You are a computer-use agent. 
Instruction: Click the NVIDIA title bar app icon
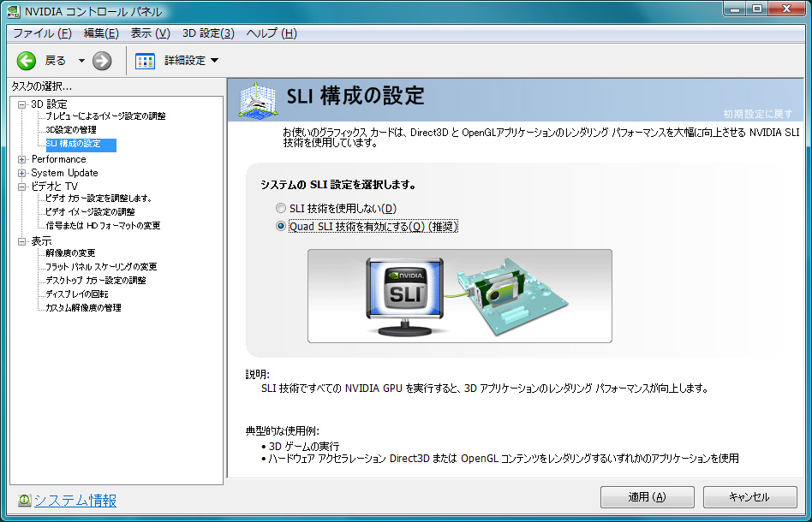13,11
